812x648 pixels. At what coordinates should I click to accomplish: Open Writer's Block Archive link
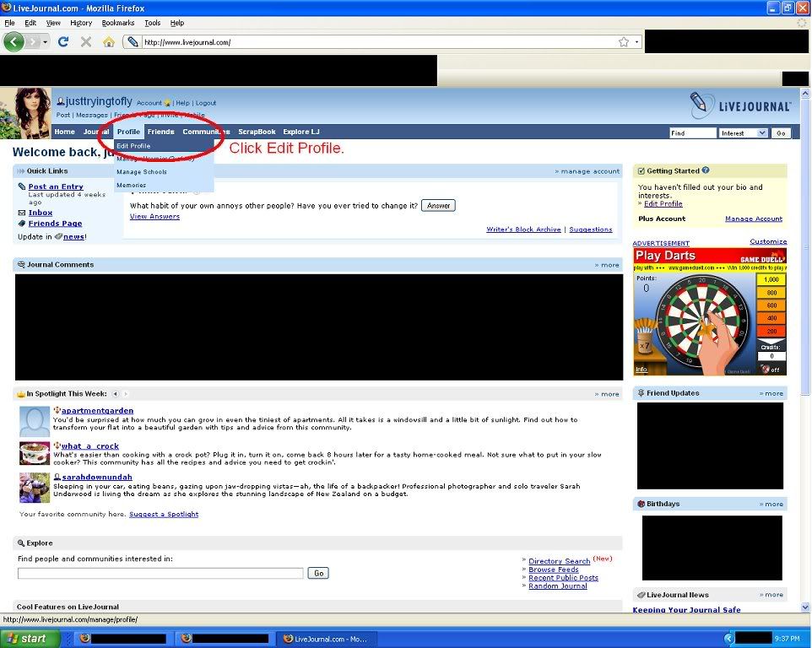[x=523, y=229]
